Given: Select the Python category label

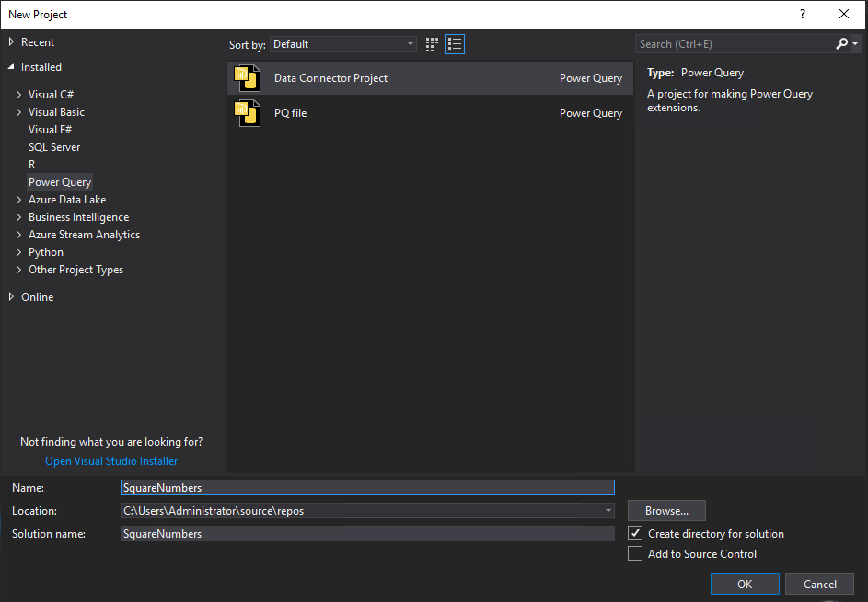Looking at the screenshot, I should coord(46,252).
